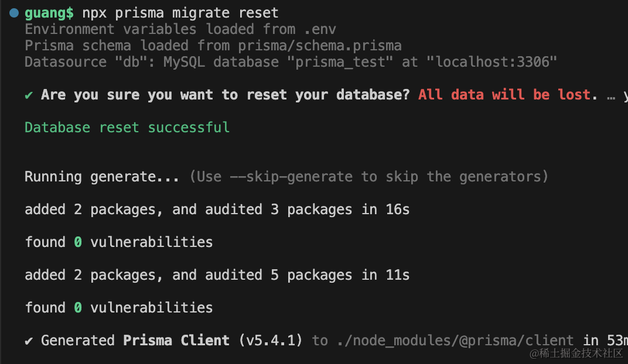Click the second "found 0 vulnerabilities" line
Screen dimensions: 628x364
pos(118,308)
